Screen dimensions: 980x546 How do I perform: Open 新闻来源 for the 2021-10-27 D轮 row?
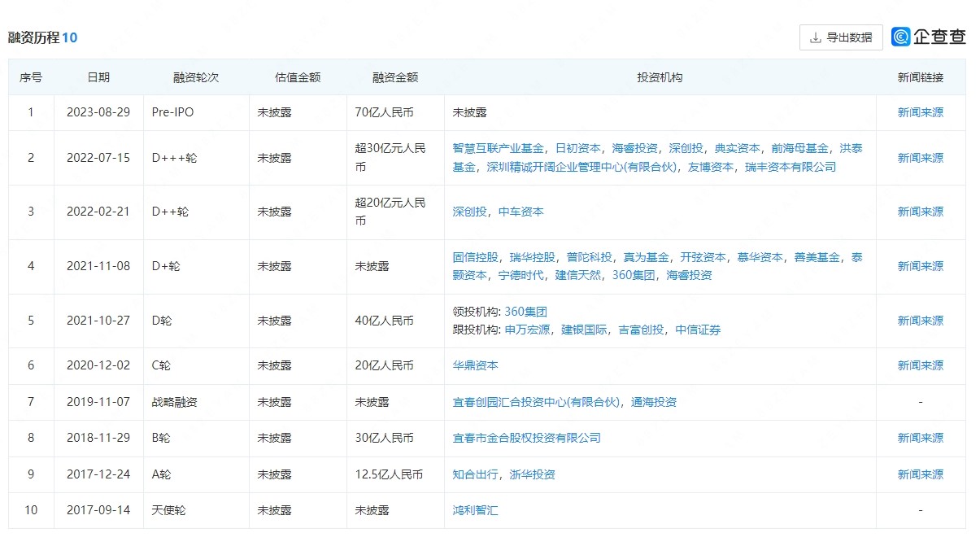(921, 321)
